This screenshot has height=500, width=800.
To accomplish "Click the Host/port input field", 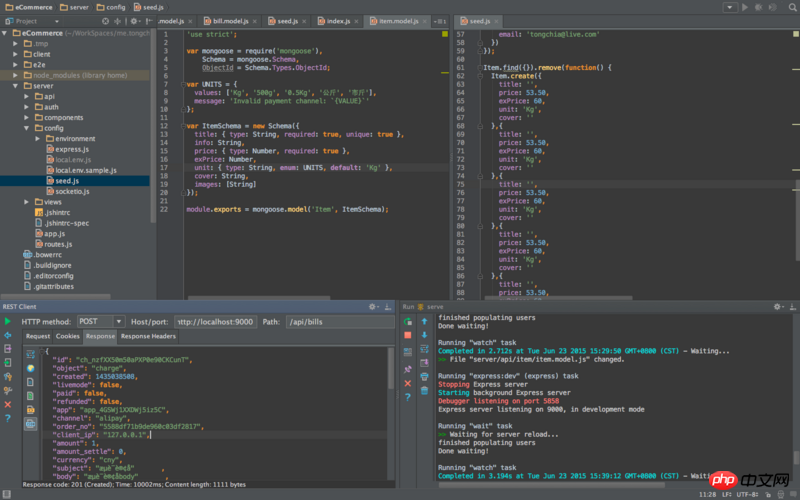I will pyautogui.click(x=215, y=321).
